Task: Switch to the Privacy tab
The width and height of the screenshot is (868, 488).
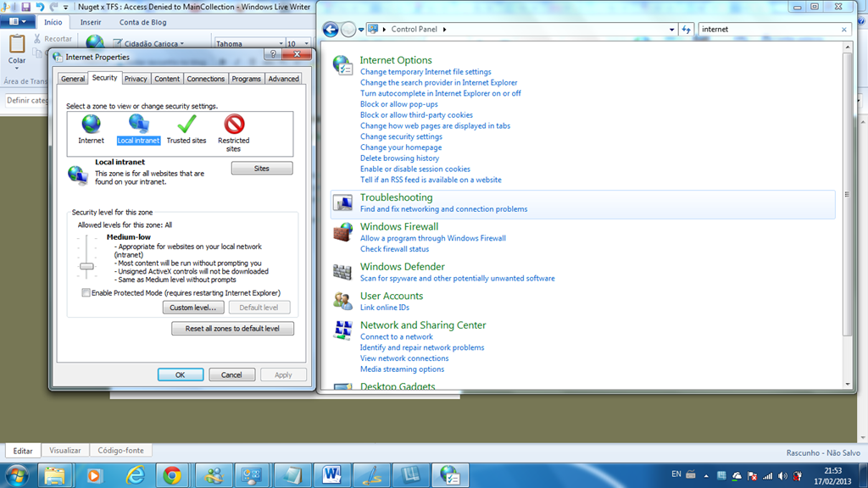Action: (x=136, y=79)
